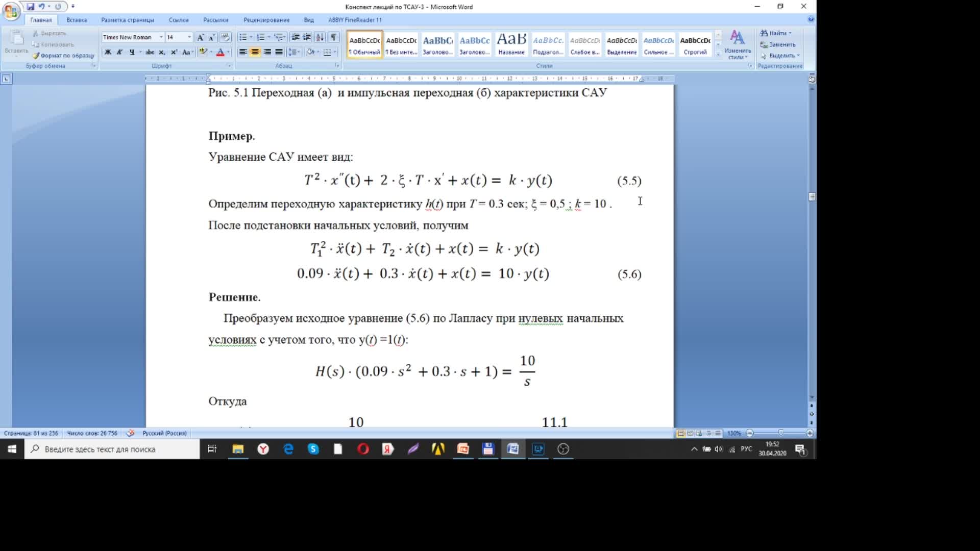Screen dimensions: 980x551
Task: Zoom out with the minus button
Action: coord(749,433)
